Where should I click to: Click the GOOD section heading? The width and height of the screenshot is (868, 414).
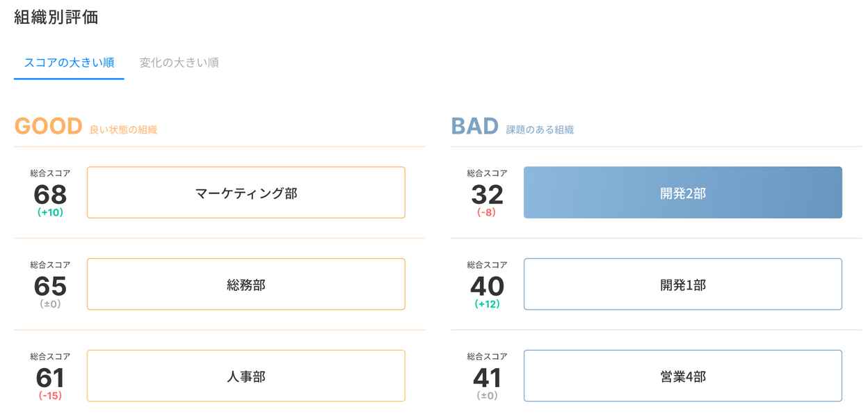click(49, 126)
